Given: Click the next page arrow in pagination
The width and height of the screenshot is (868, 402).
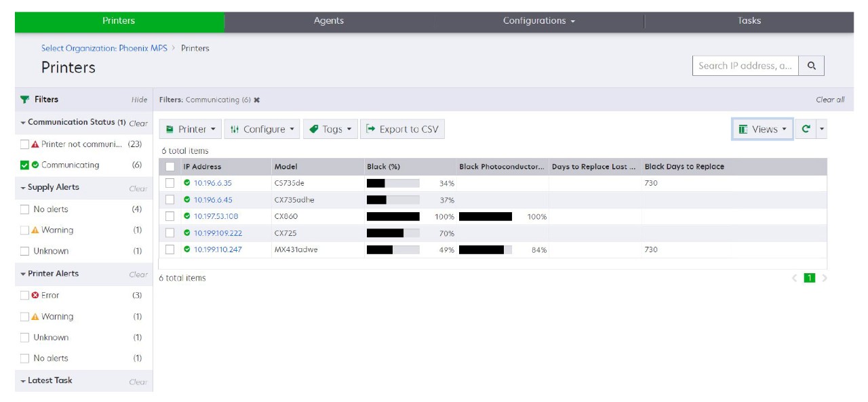Looking at the screenshot, I should (825, 278).
